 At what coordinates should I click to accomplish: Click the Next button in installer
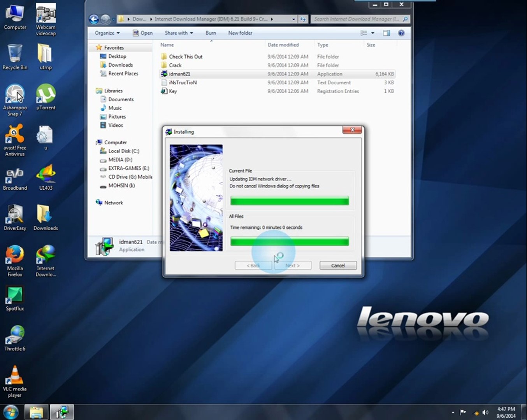(292, 266)
